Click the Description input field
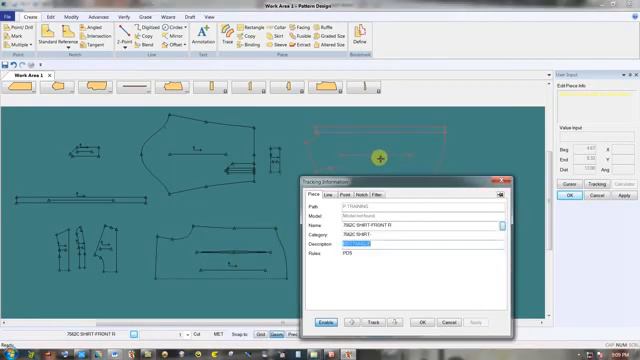This screenshot has height=360, width=640. (423, 244)
